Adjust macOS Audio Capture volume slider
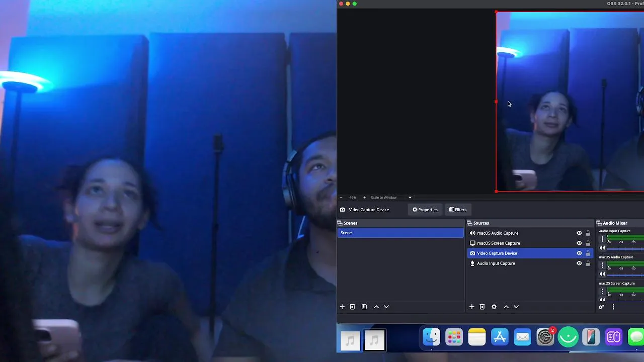The height and width of the screenshot is (362, 644). click(x=626, y=274)
